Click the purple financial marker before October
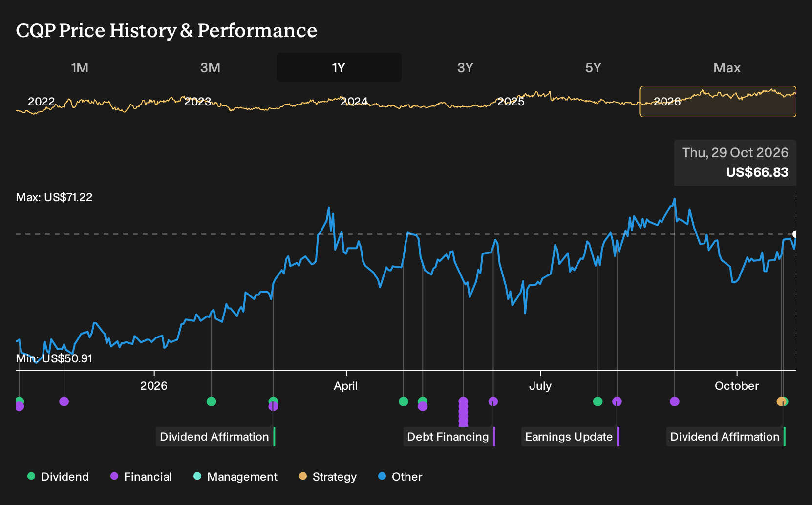Viewport: 812px width, 505px height. [x=675, y=401]
